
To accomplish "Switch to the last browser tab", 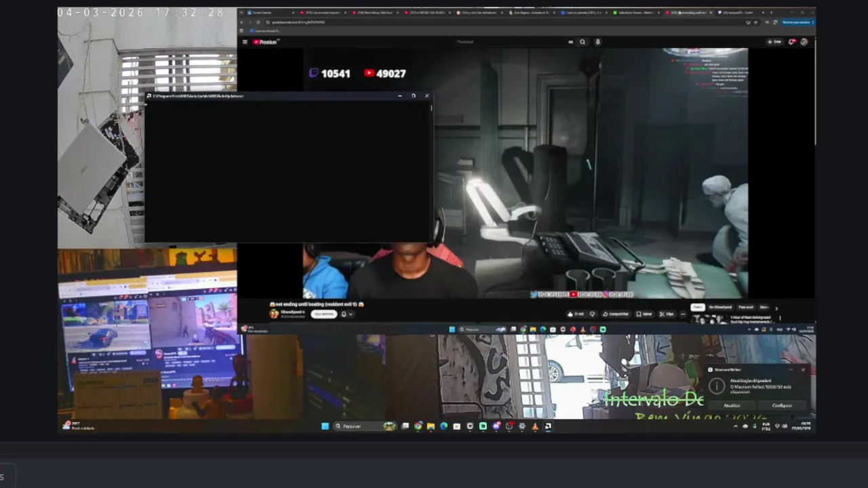I will click(x=741, y=13).
